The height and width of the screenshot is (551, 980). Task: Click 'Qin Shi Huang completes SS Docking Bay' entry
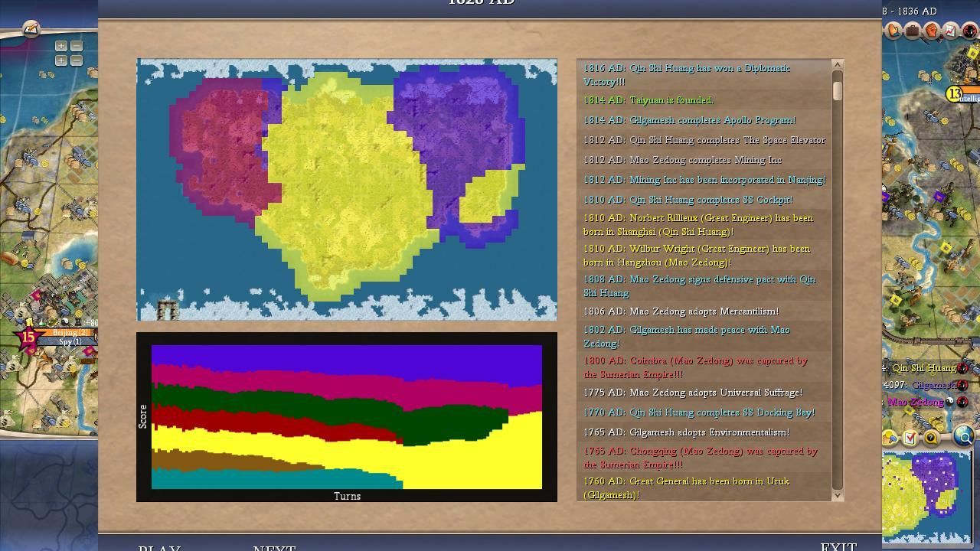[704, 412]
